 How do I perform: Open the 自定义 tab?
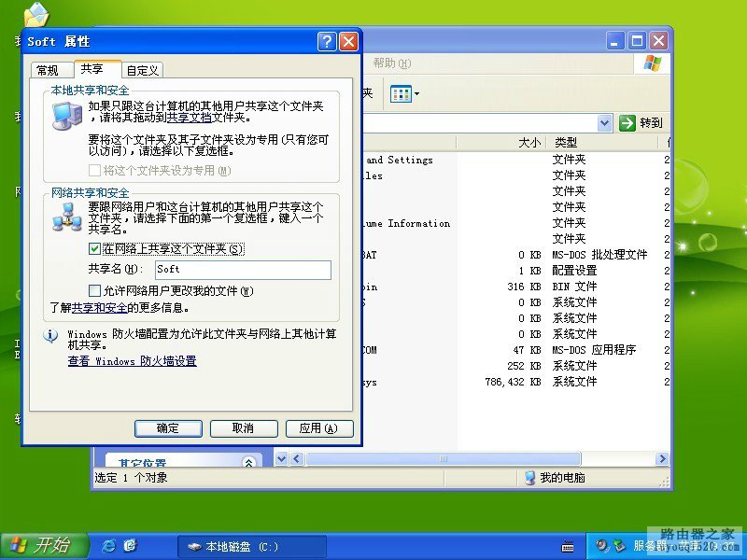pyautogui.click(x=143, y=71)
